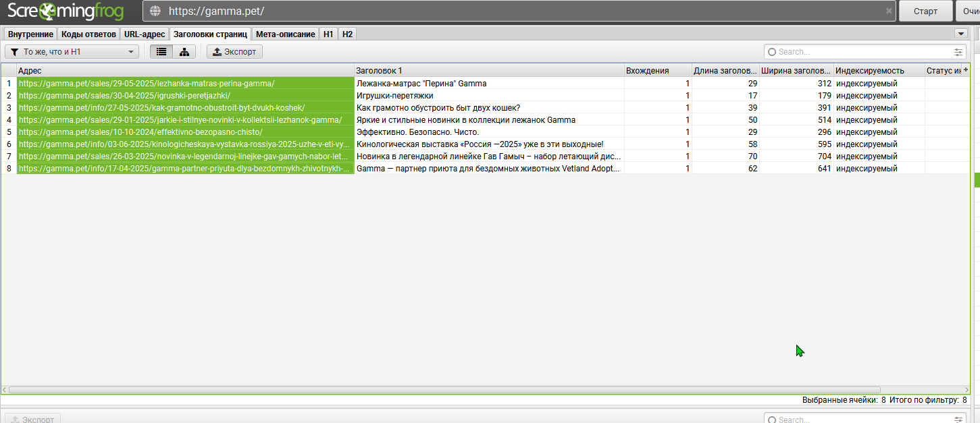This screenshot has width=980, height=423.
Task: Click the magnifier icon in the top search
Action: coord(772,52)
